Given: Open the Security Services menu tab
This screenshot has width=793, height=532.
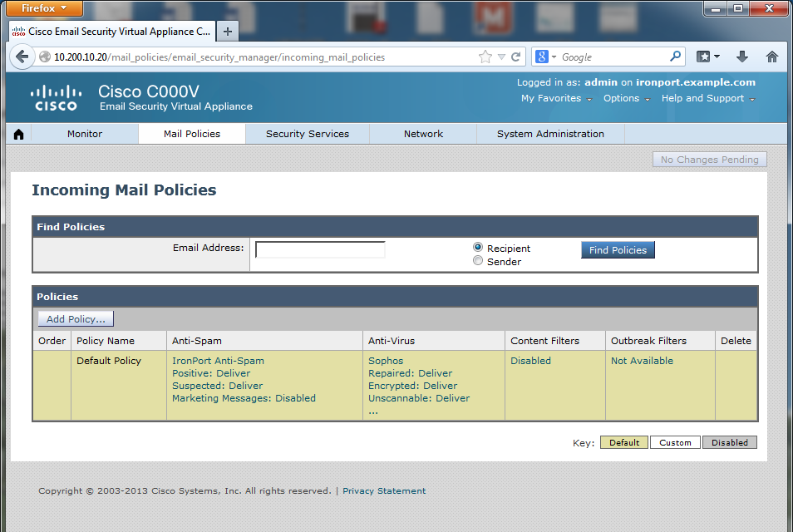Looking at the screenshot, I should click(308, 134).
